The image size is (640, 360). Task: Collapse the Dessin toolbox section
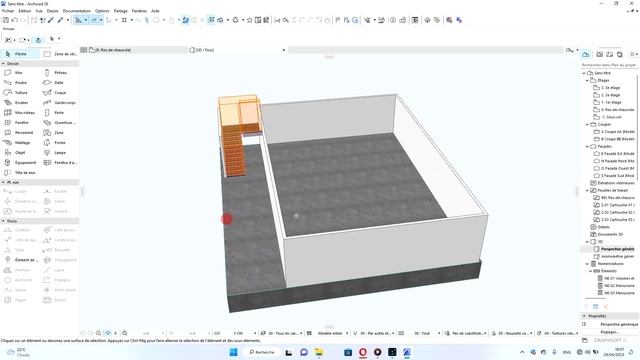(x=3, y=64)
